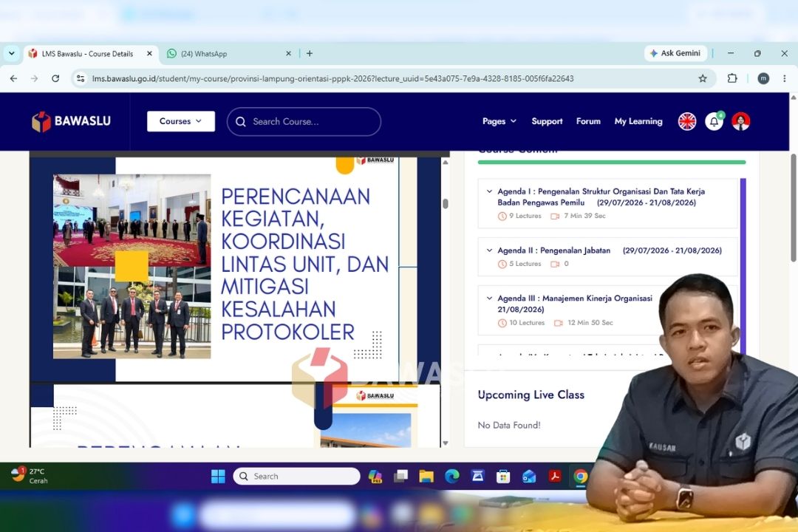Click the Bawaslu logo in header
Screen dimensions: 798x532
tap(71, 121)
